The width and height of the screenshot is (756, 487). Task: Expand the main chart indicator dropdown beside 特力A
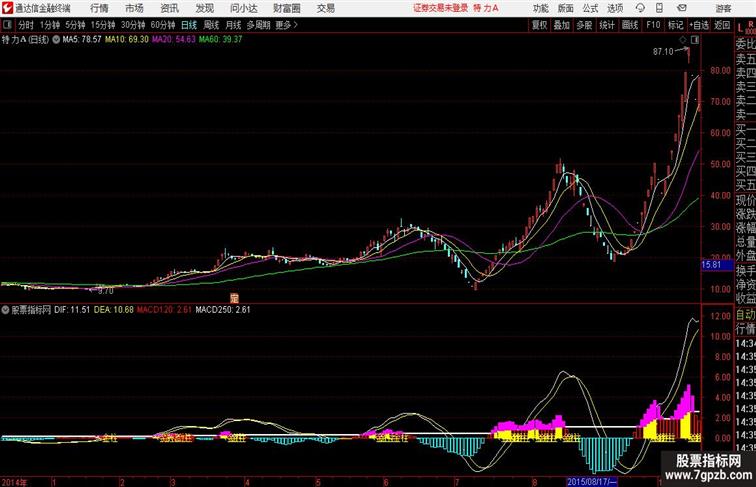tap(56, 40)
